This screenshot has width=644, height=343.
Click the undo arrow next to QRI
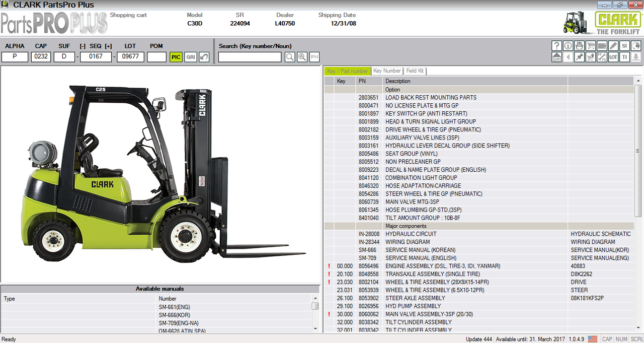tap(204, 57)
